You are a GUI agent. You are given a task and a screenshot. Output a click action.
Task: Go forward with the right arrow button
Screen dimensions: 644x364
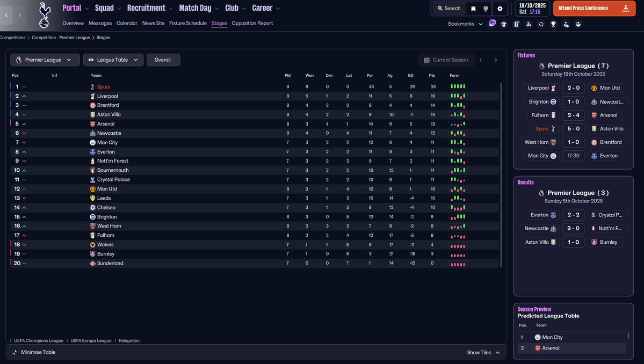[x=20, y=15]
